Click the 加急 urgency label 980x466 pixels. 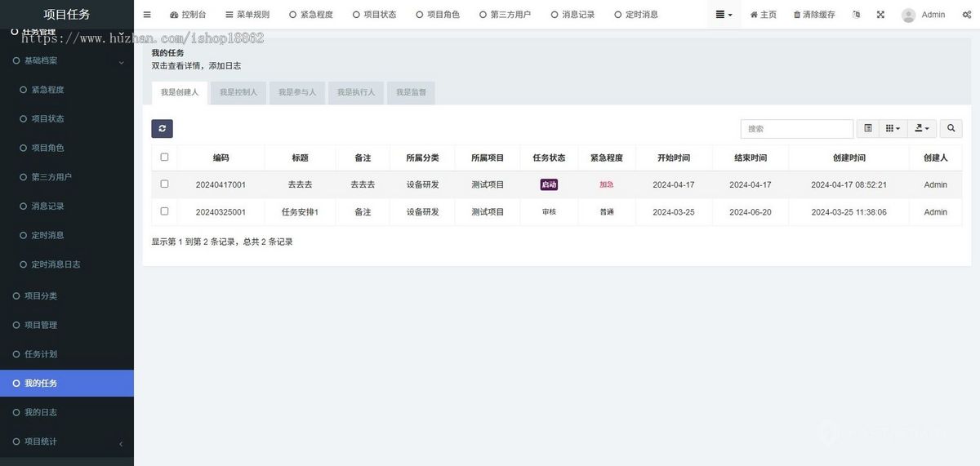click(x=607, y=184)
